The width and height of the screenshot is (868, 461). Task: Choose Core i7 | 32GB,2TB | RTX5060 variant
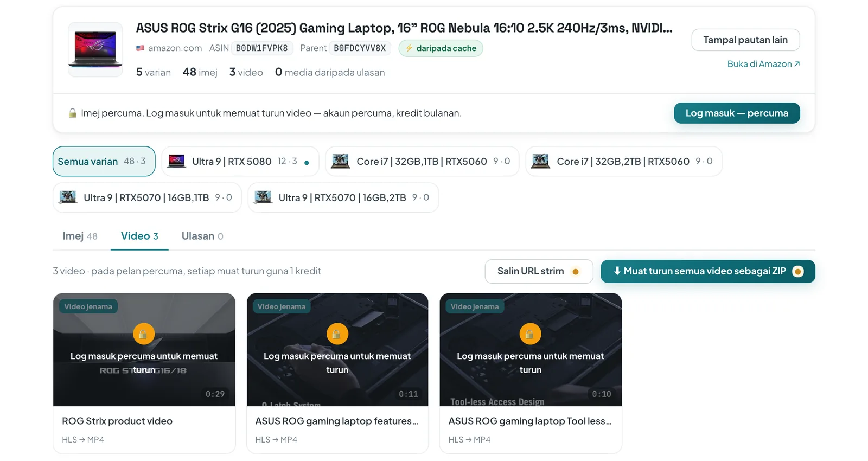coord(624,161)
